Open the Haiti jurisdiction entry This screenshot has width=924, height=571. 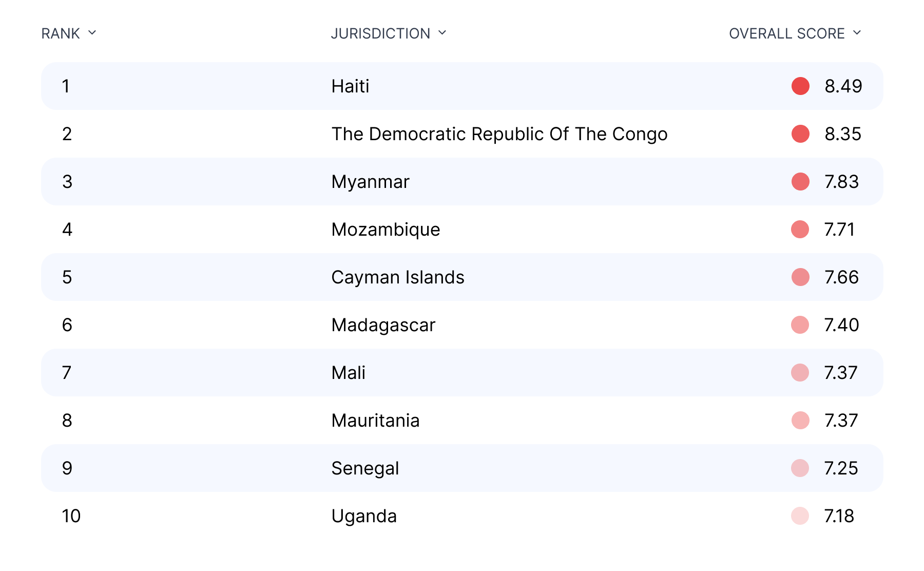tap(350, 86)
